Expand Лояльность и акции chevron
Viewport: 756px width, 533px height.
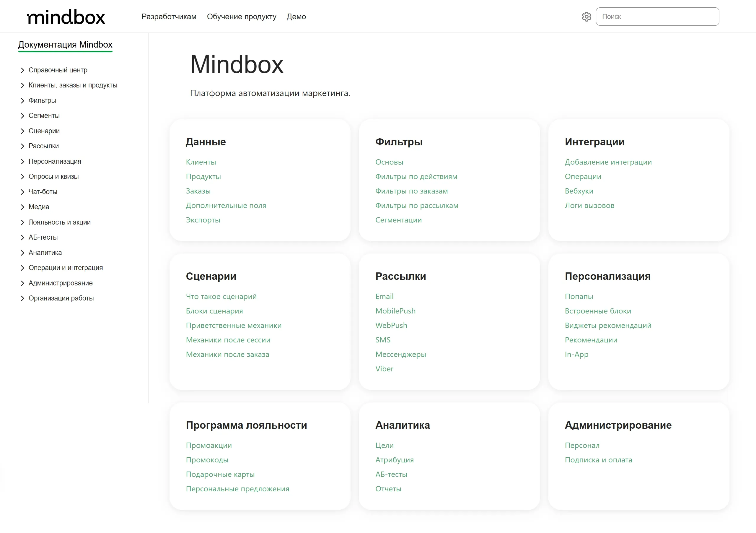(x=22, y=222)
